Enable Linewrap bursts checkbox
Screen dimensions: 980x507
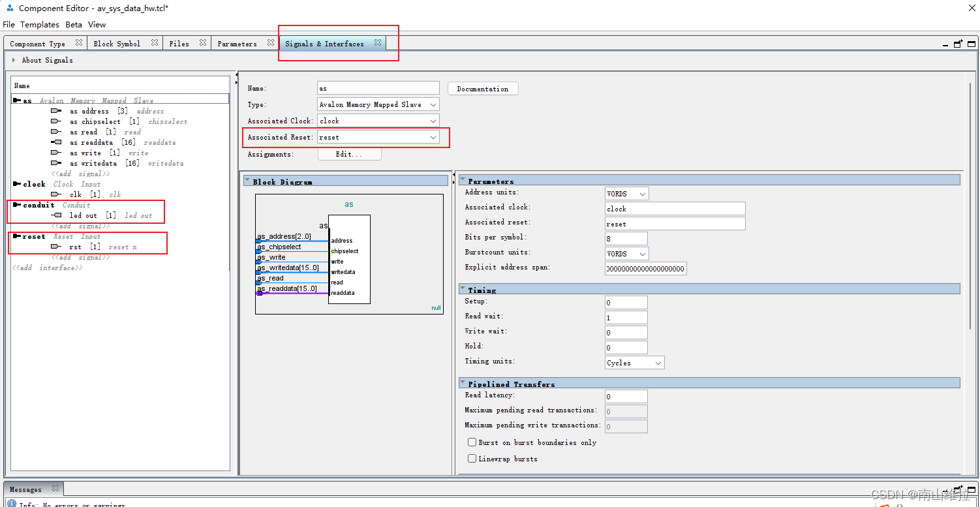[472, 459]
